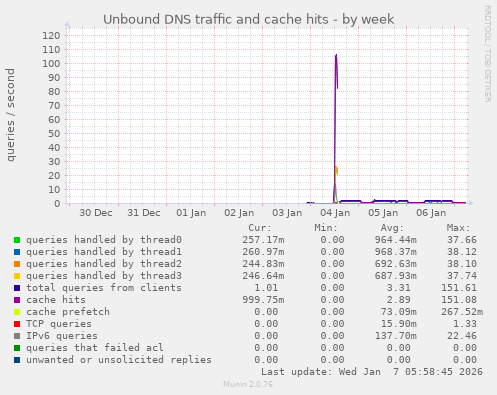
Task: Click the navy unwanted replies swatch
Action: (x=17, y=360)
